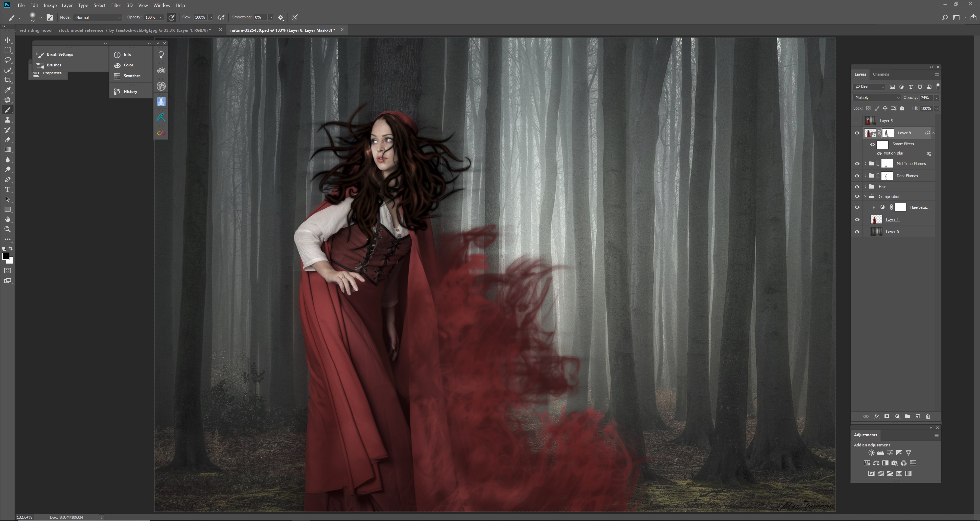This screenshot has height=521, width=980.
Task: Hide the Hair group layer
Action: (x=857, y=187)
